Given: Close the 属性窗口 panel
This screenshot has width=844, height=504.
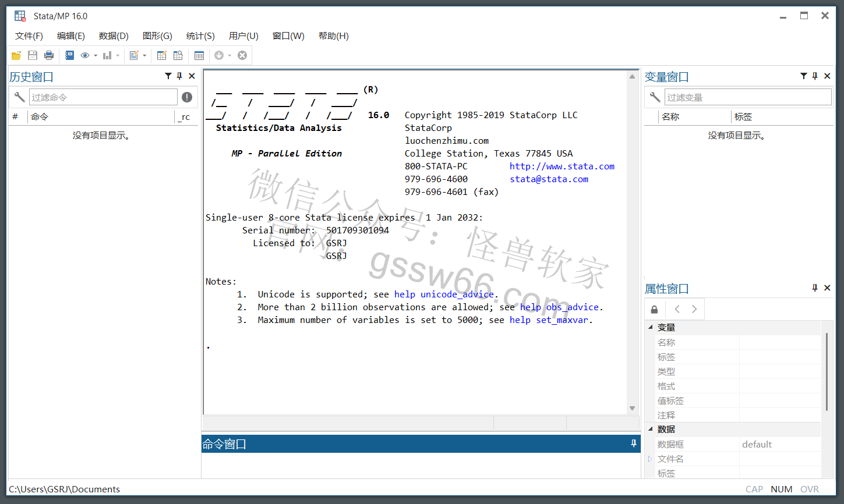Looking at the screenshot, I should click(x=827, y=288).
